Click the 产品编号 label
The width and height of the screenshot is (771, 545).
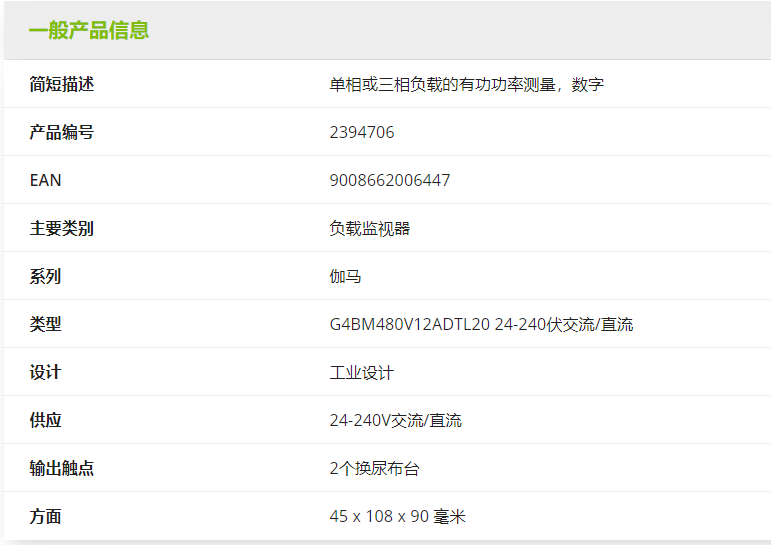pyautogui.click(x=62, y=132)
